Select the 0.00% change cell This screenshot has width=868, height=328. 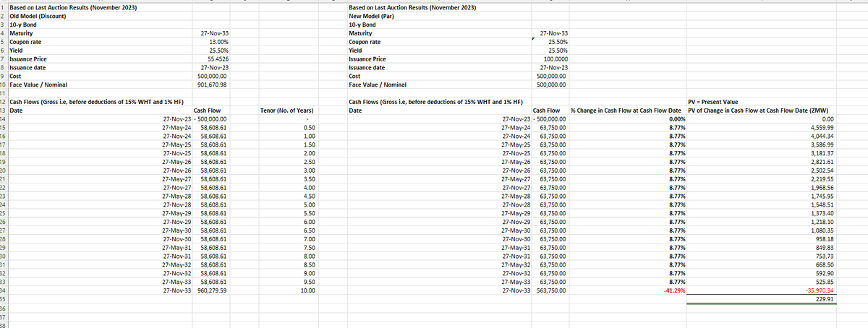point(677,118)
